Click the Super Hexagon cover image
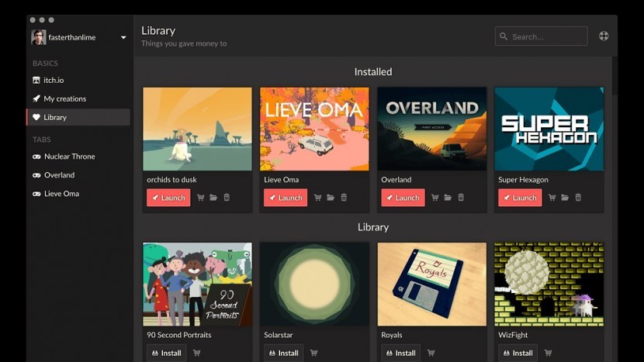Screen dimensions: 644x362 (x=549, y=129)
